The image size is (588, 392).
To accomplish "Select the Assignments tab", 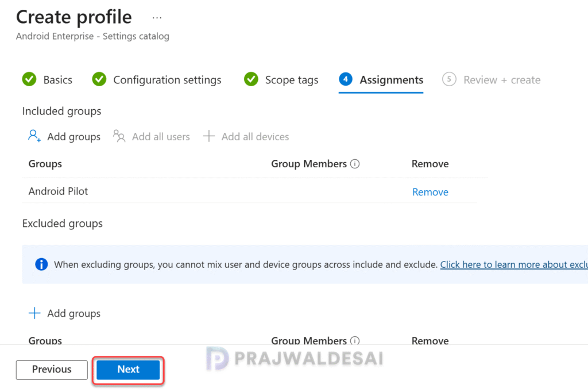I will [381, 79].
